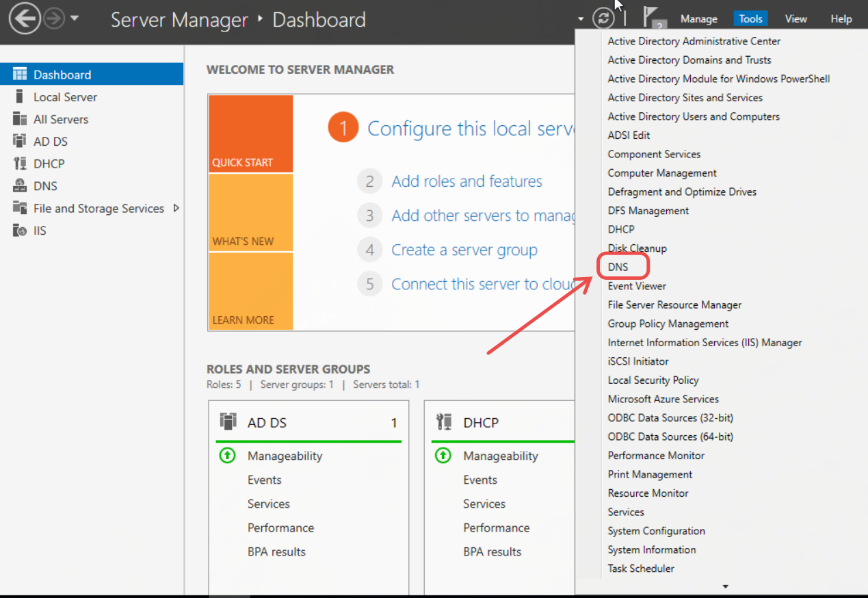Click Create a server group link
The width and height of the screenshot is (868, 598).
click(464, 250)
